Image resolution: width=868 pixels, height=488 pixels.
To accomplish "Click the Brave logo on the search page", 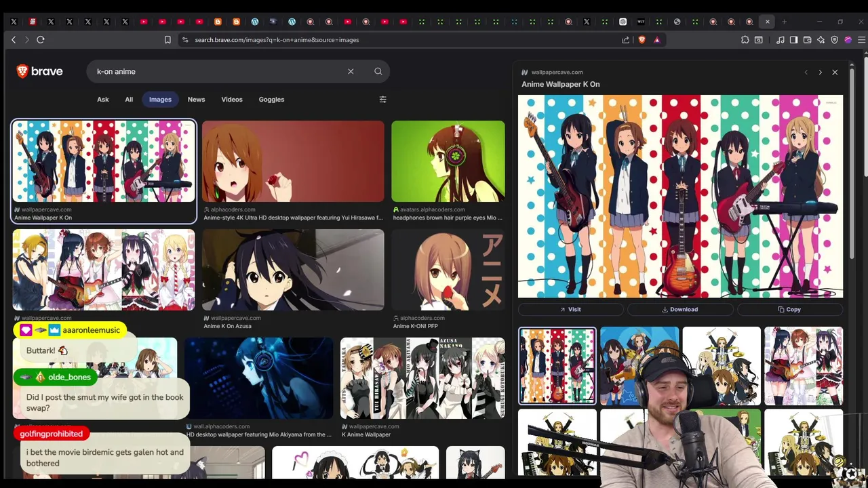I will [x=39, y=71].
